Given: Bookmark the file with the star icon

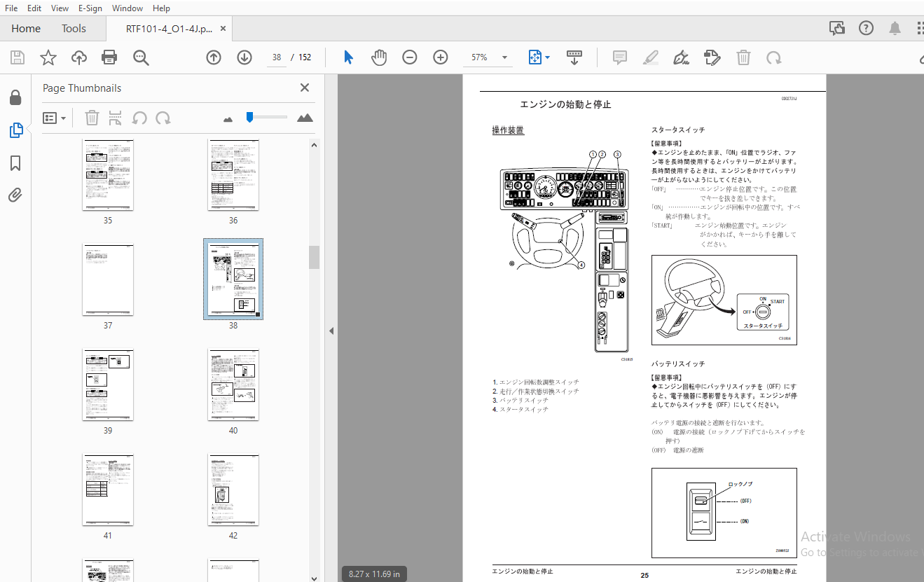Looking at the screenshot, I should click(48, 57).
